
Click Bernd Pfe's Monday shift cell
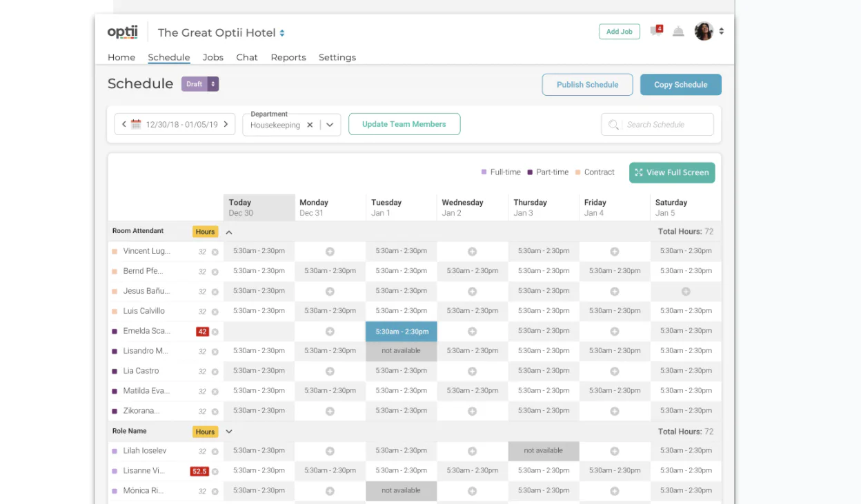pyautogui.click(x=330, y=272)
